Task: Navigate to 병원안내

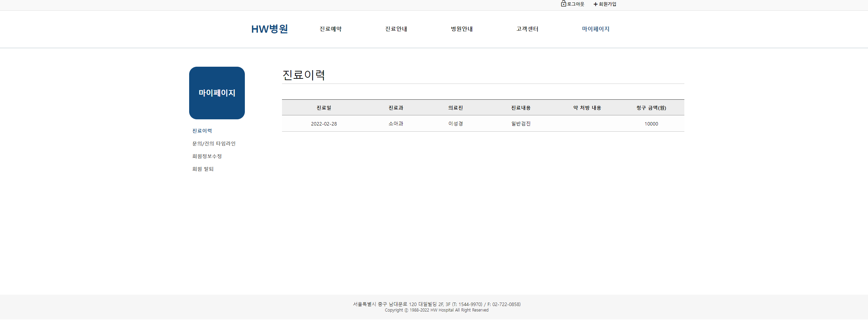Action: click(462, 29)
